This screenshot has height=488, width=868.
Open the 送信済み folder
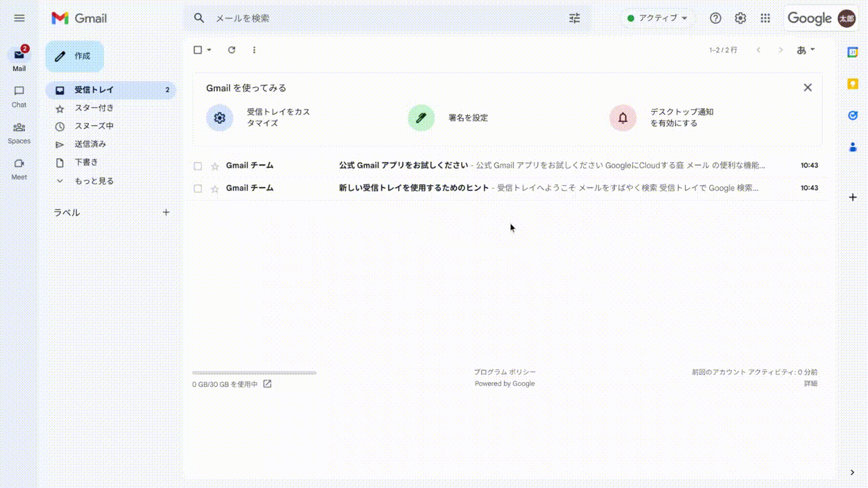click(111, 144)
